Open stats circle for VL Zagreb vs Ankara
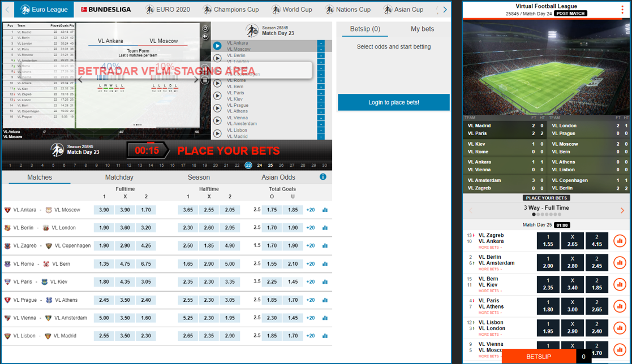This screenshot has height=364, width=632. point(620,241)
